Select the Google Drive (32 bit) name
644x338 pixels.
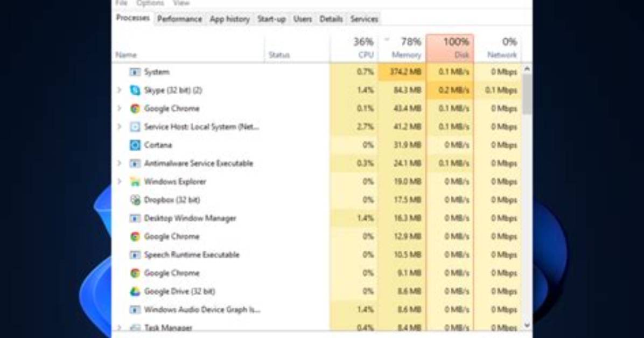(179, 291)
